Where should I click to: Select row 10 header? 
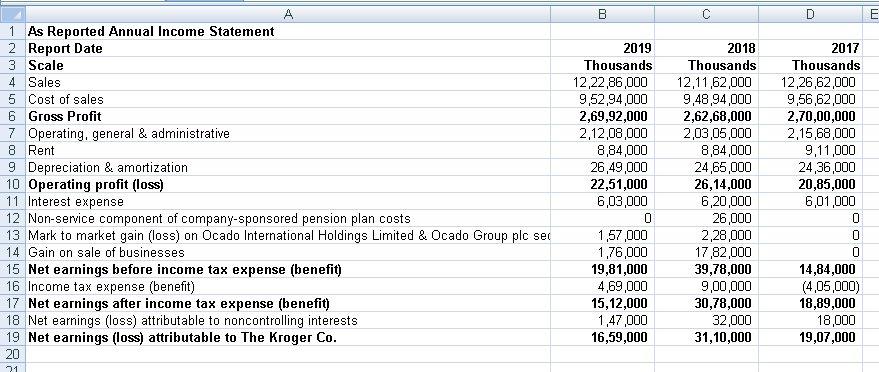[x=12, y=184]
